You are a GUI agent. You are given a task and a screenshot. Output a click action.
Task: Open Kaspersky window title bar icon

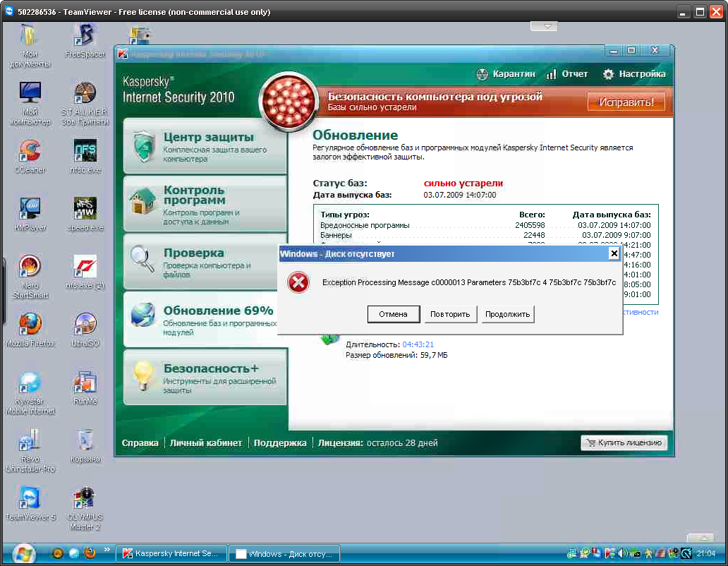click(x=123, y=54)
